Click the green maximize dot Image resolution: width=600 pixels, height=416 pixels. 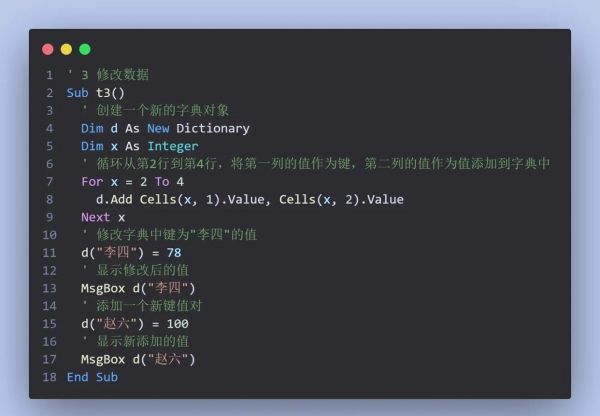pos(85,49)
